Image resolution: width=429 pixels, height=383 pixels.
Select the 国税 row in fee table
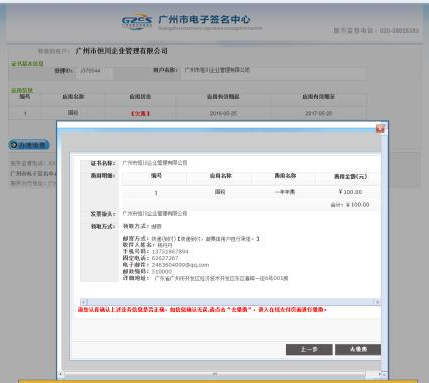tap(251, 192)
